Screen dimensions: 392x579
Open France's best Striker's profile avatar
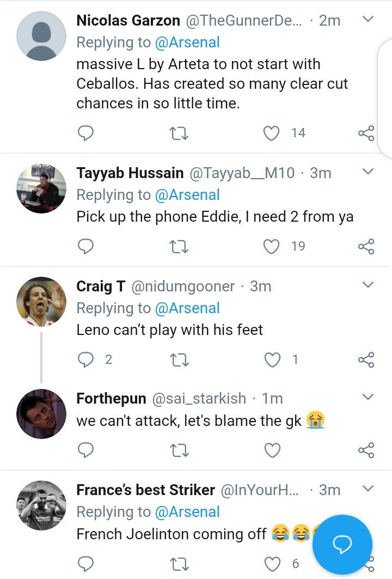tap(41, 505)
